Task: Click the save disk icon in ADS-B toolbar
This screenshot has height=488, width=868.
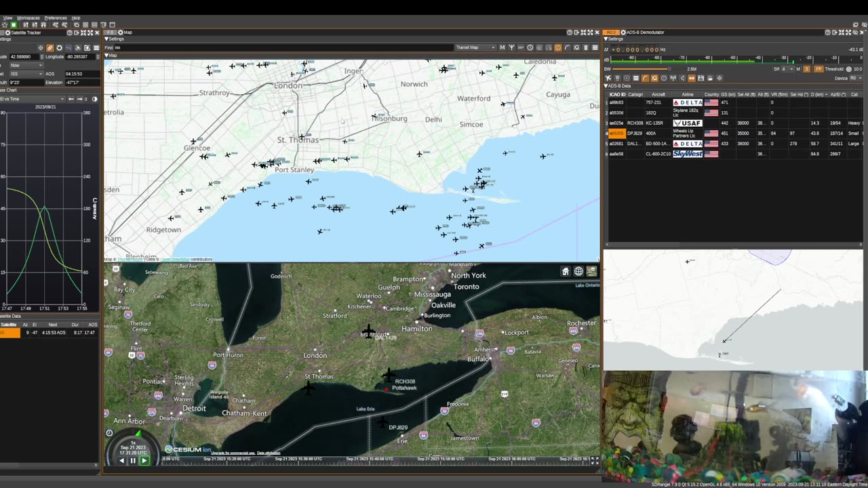Action: pyautogui.click(x=701, y=78)
